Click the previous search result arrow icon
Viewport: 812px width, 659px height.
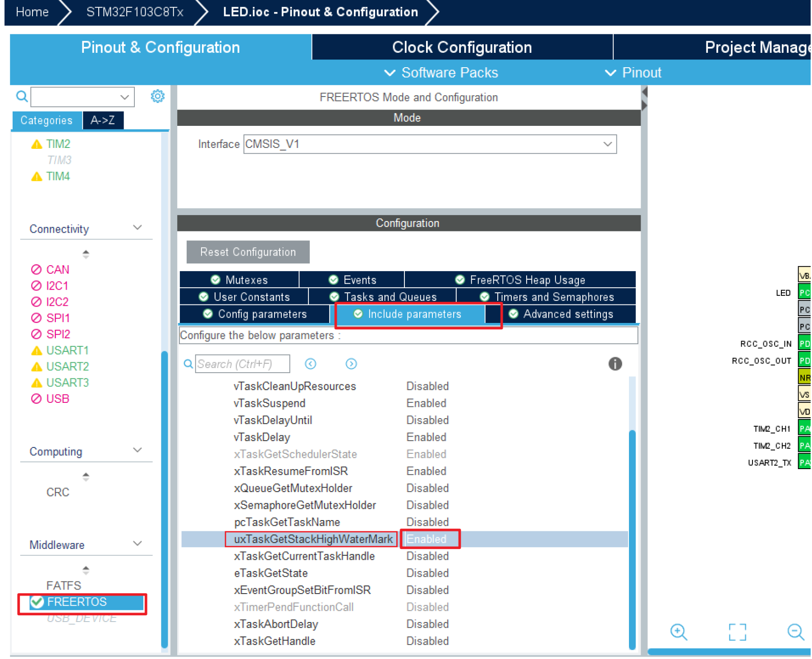[x=311, y=364]
